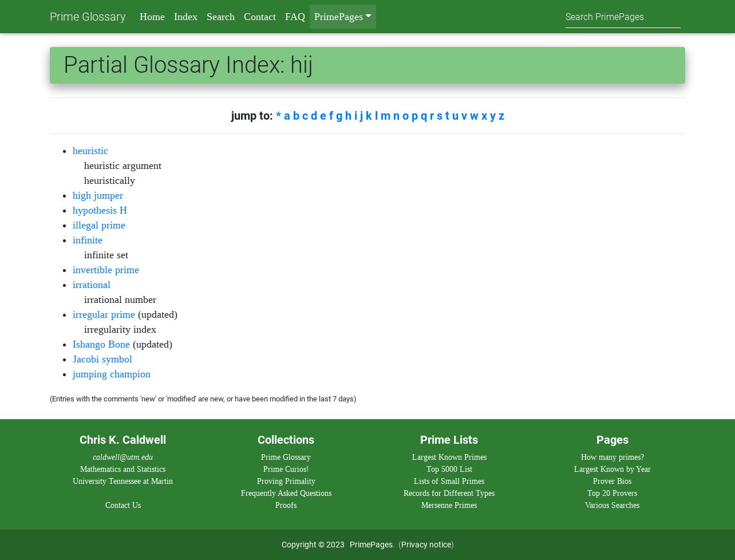Open the jumping champion entry
This screenshot has width=735, height=560.
[x=112, y=374]
